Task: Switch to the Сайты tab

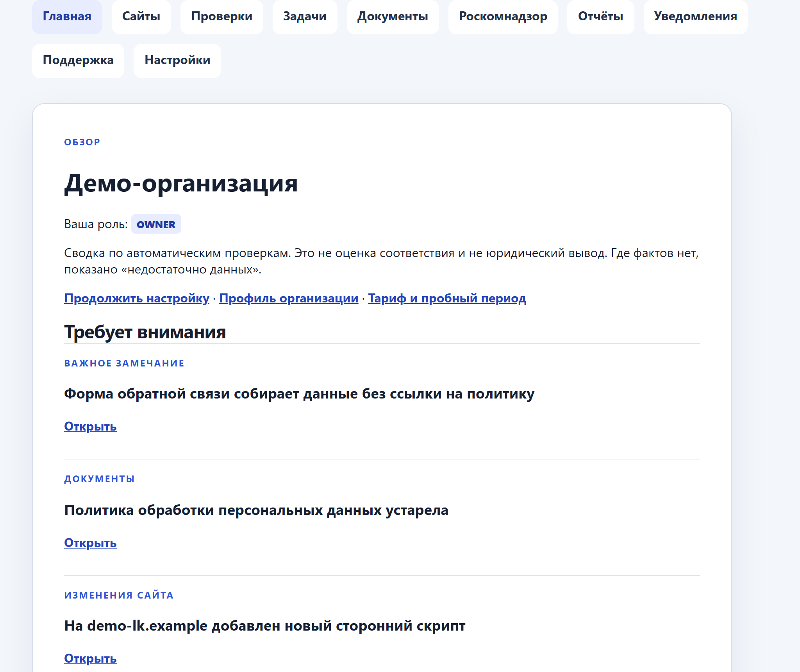Action: [141, 16]
